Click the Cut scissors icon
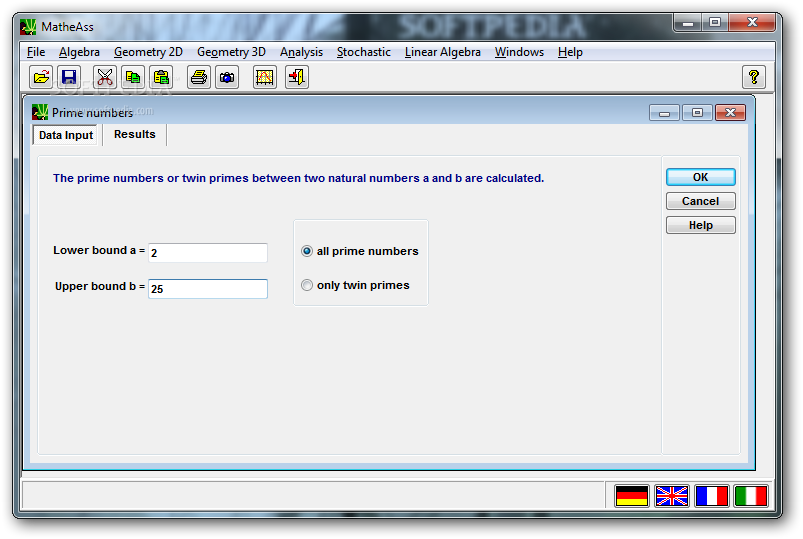 [104, 77]
